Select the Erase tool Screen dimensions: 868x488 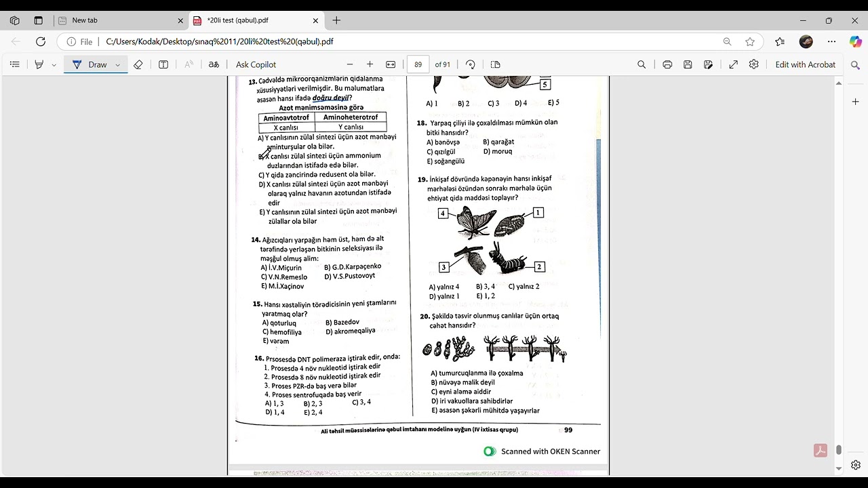pyautogui.click(x=138, y=64)
